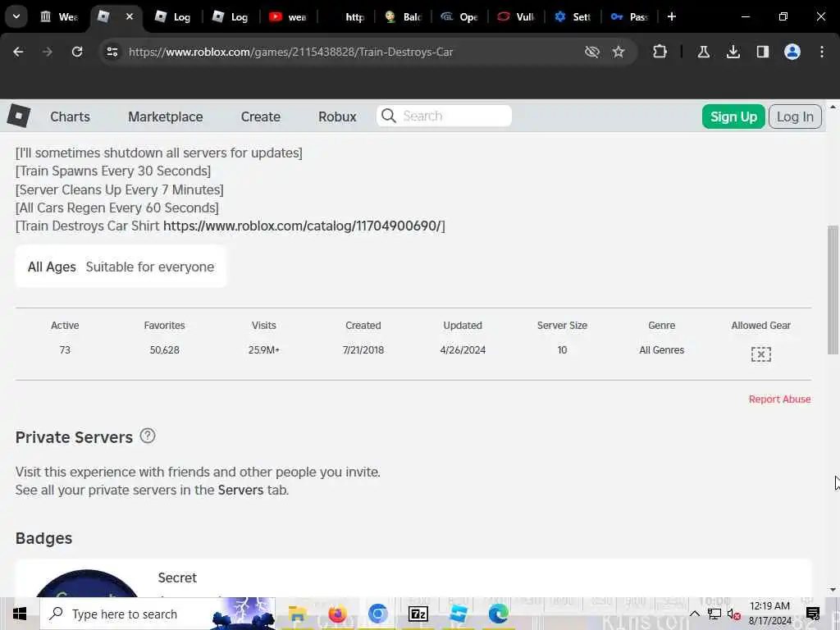Open a new tab with plus button

coord(671,16)
